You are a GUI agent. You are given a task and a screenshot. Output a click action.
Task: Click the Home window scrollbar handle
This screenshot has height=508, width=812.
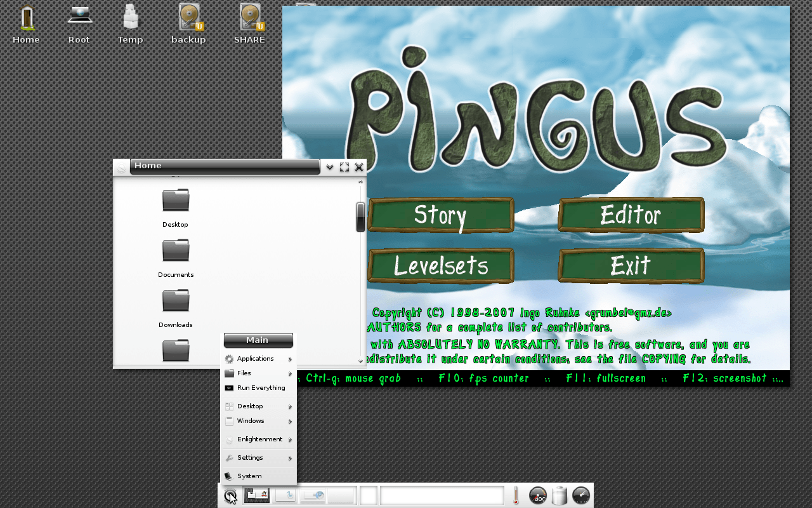click(360, 217)
